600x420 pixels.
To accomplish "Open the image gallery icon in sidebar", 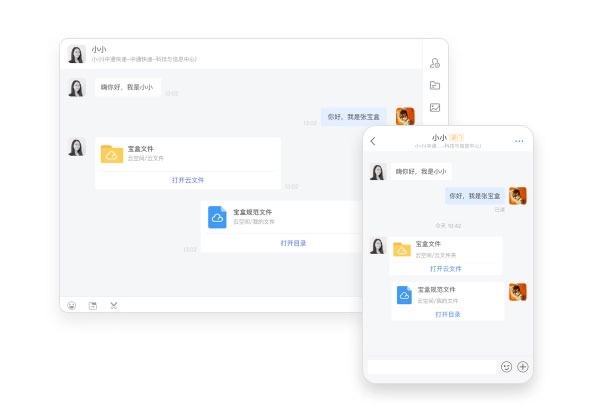I will [x=435, y=108].
